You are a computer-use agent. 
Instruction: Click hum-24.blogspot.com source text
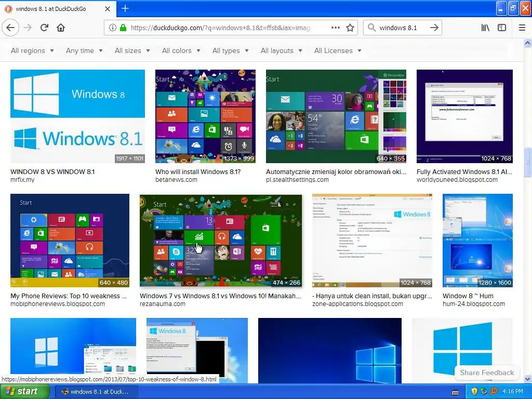[x=474, y=303]
